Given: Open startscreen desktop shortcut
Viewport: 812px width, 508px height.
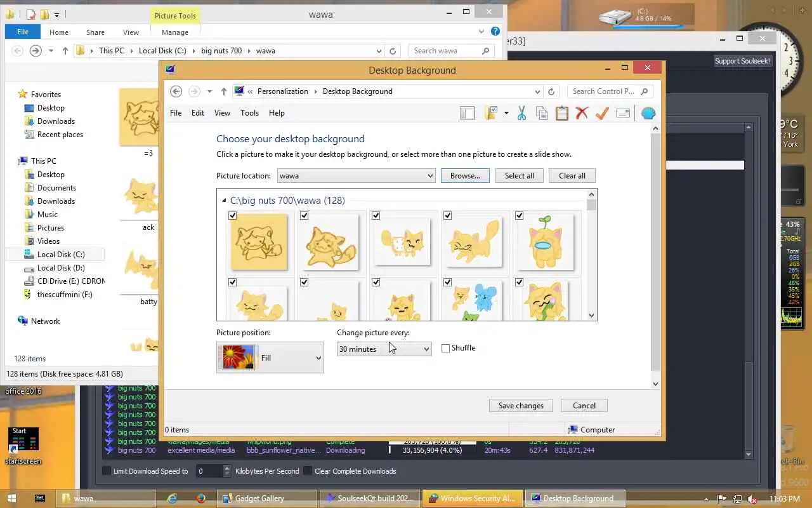Looking at the screenshot, I should point(23,445).
